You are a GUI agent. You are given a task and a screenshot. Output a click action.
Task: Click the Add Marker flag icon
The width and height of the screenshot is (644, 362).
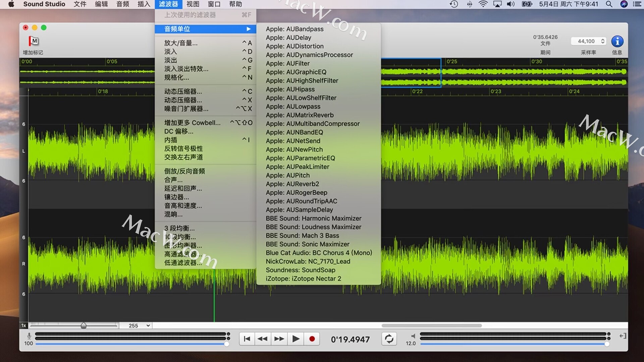click(34, 41)
